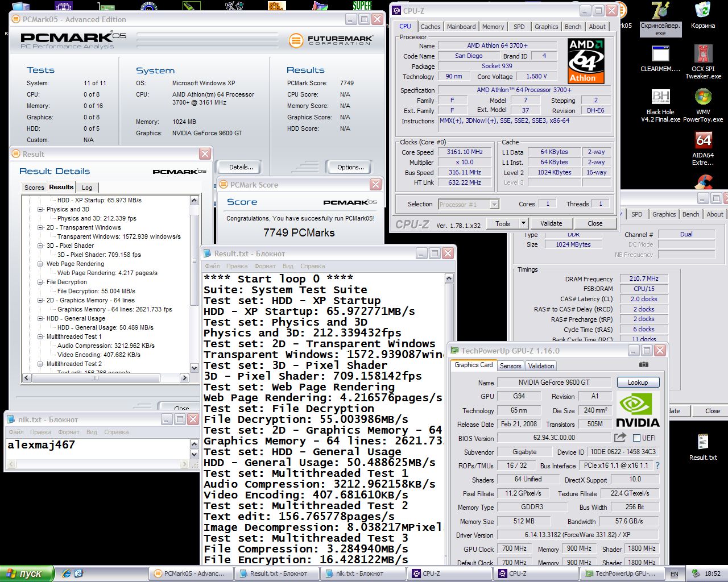Click the NVIDIA logo in GPU-Z
Viewport: 728px width, 582px height.
click(638, 410)
